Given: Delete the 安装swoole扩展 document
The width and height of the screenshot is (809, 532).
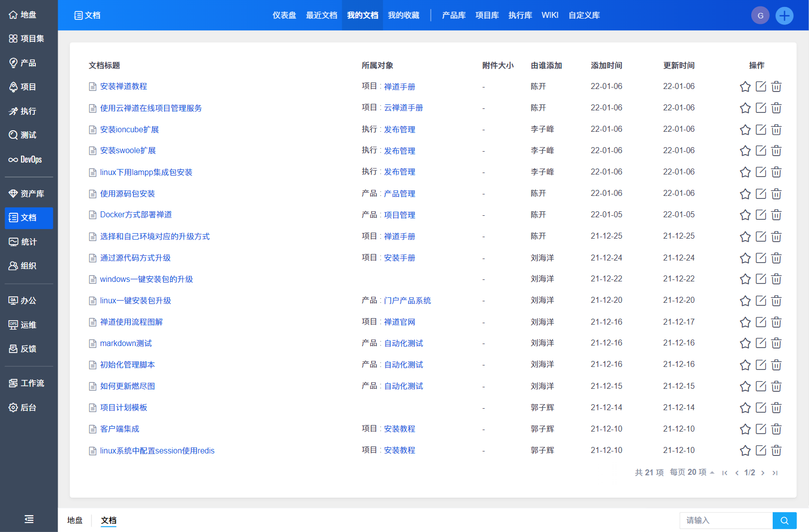Looking at the screenshot, I should 776,151.
